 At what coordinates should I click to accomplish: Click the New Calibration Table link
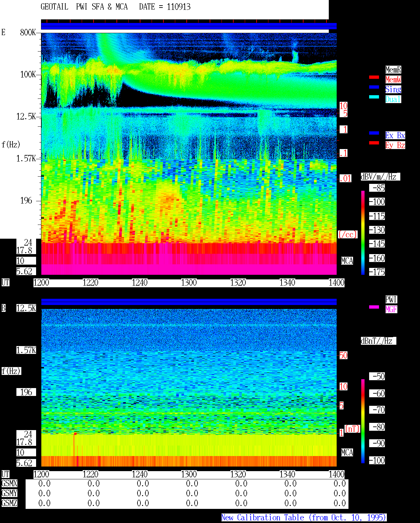(304, 518)
